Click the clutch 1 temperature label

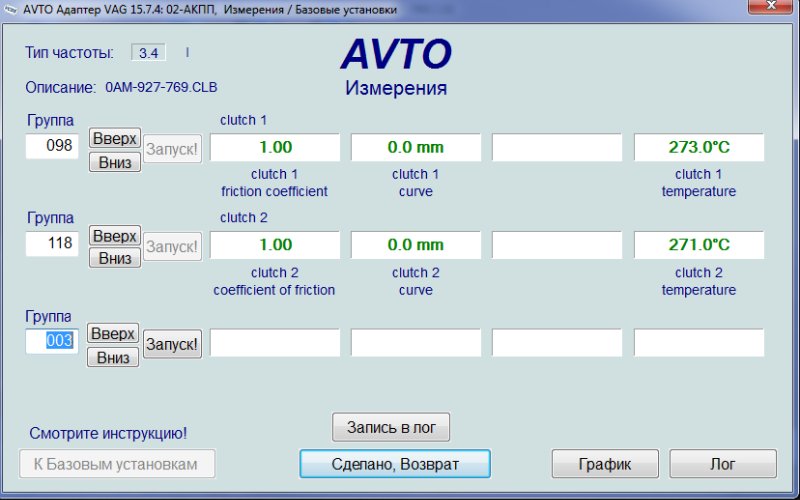[699, 183]
